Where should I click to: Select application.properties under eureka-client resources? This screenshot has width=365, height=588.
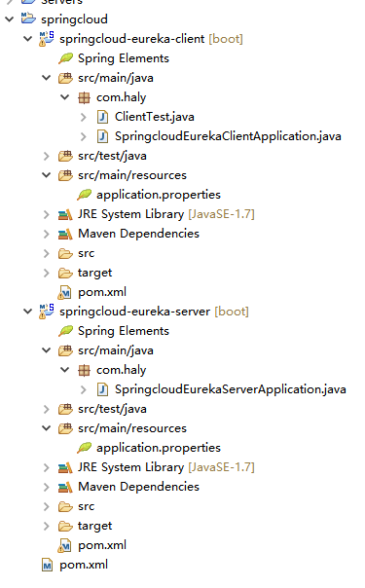click(159, 195)
